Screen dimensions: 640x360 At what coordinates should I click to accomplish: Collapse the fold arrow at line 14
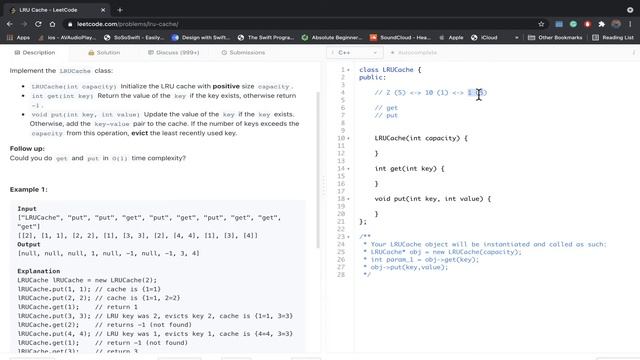coord(348,169)
